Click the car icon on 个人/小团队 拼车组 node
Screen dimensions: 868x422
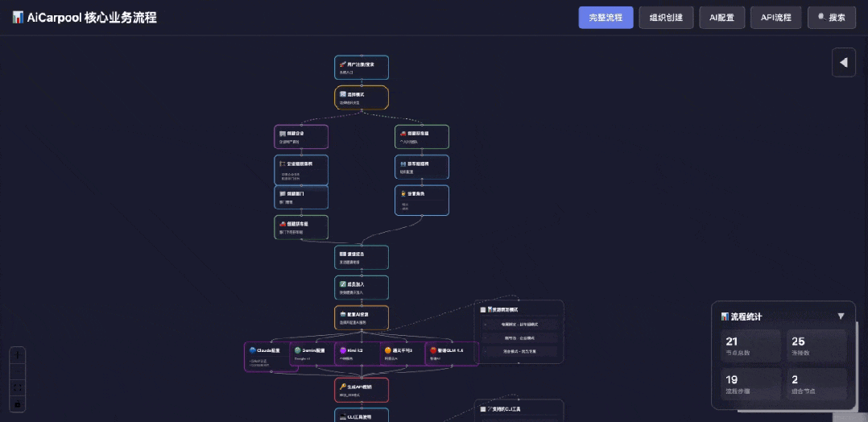point(403,134)
